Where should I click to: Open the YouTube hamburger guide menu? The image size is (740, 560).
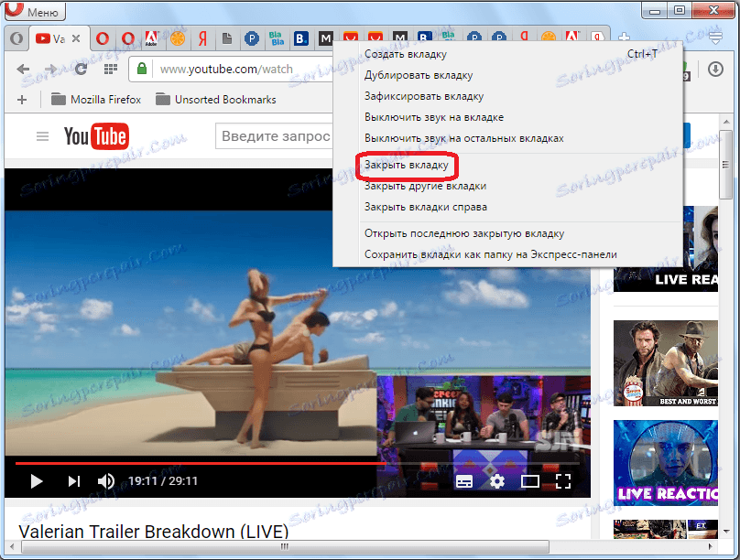point(42,136)
